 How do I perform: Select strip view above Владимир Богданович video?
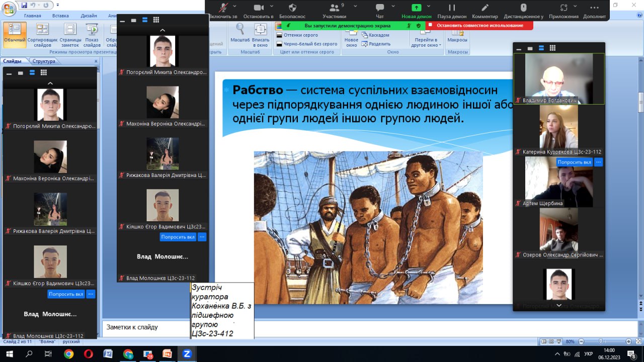541,48
